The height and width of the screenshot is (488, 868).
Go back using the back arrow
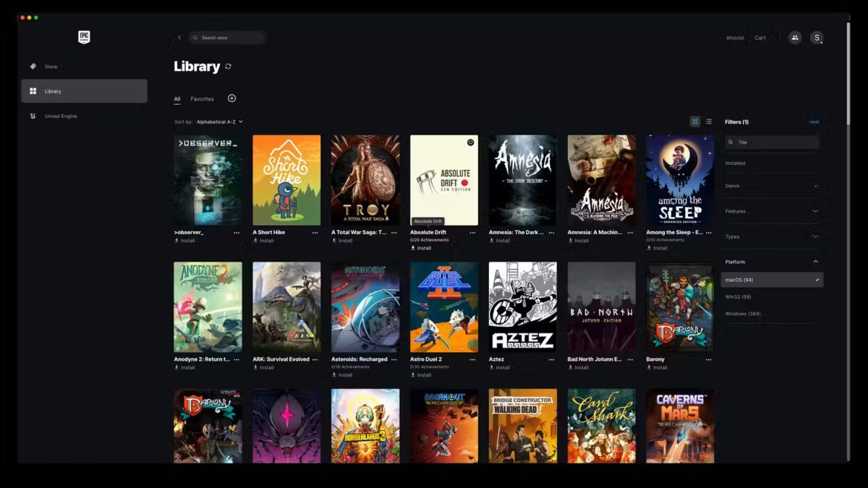(179, 38)
